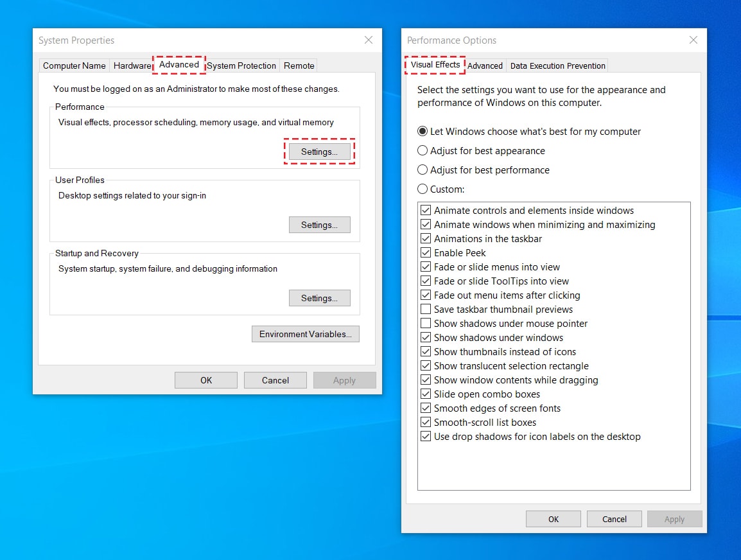Open the Environment Variables dialog
This screenshot has width=741, height=560.
point(305,334)
